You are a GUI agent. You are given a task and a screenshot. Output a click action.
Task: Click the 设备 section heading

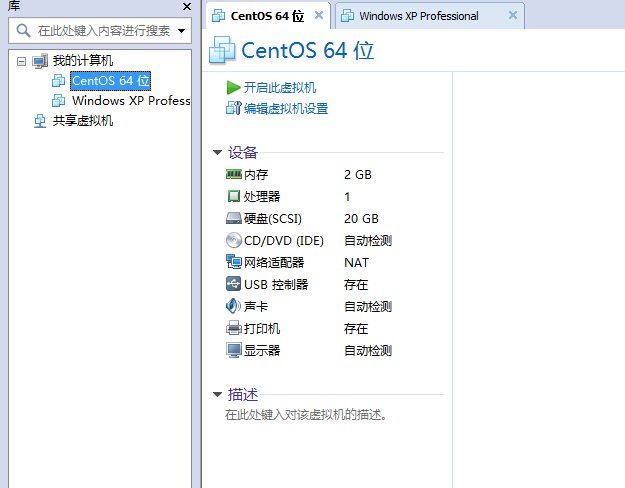pyautogui.click(x=243, y=152)
